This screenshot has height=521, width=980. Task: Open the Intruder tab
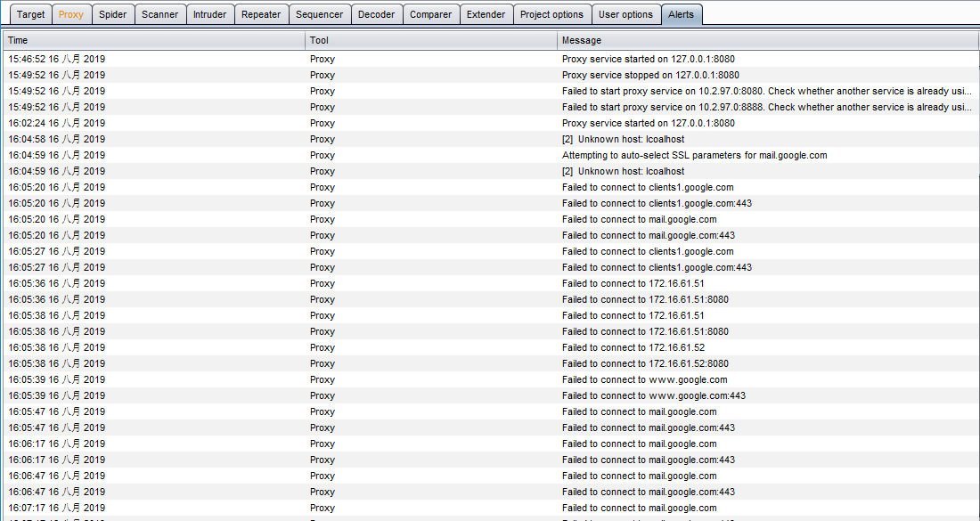[210, 14]
